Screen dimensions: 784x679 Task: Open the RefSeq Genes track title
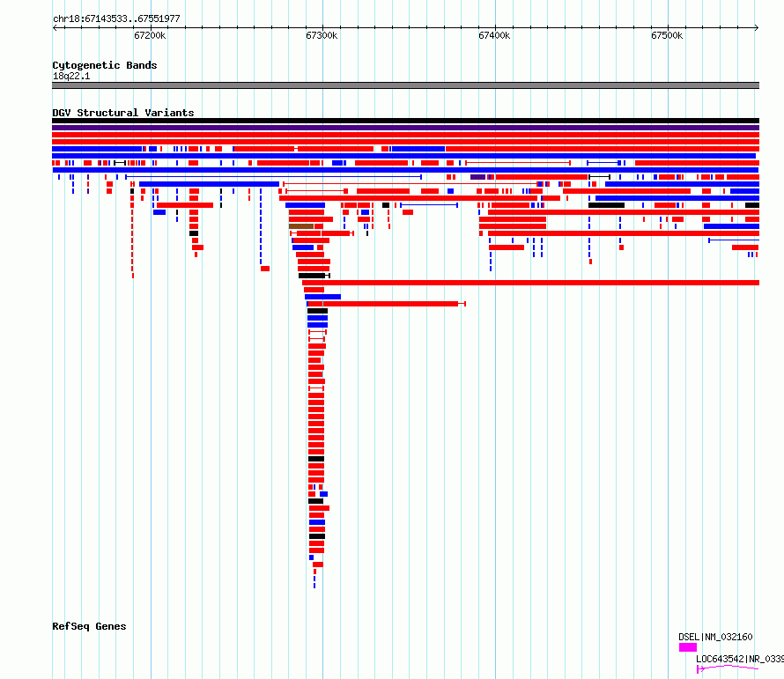click(x=89, y=626)
